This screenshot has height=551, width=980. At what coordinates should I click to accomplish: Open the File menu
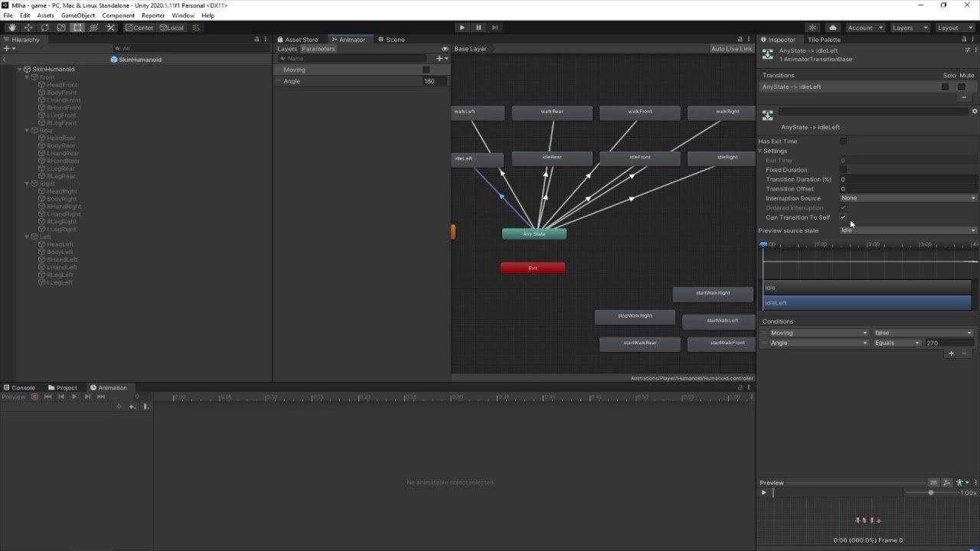pos(8,15)
